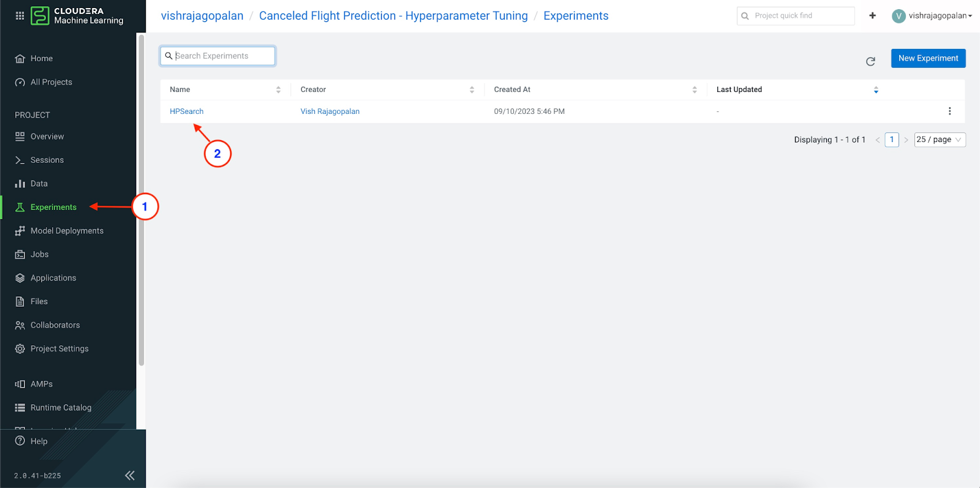This screenshot has height=488, width=980.
Task: Click the Project Settings gear icon
Action: (20, 348)
